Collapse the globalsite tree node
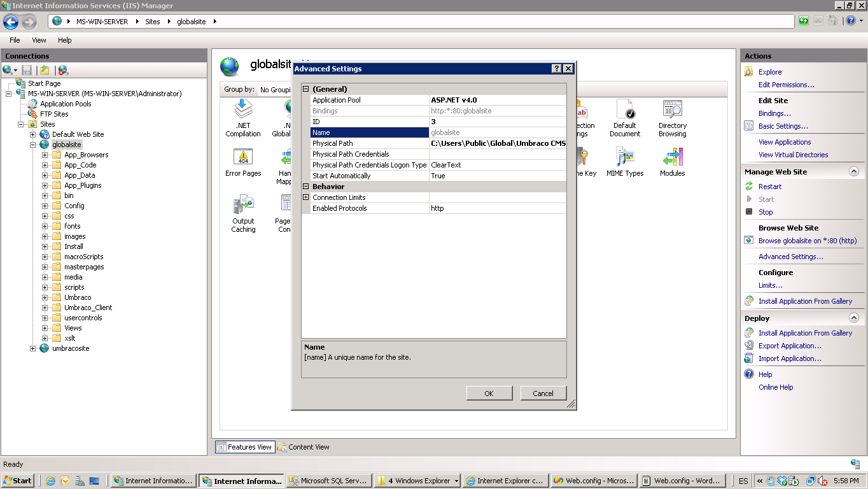This screenshot has width=868, height=489. click(33, 145)
